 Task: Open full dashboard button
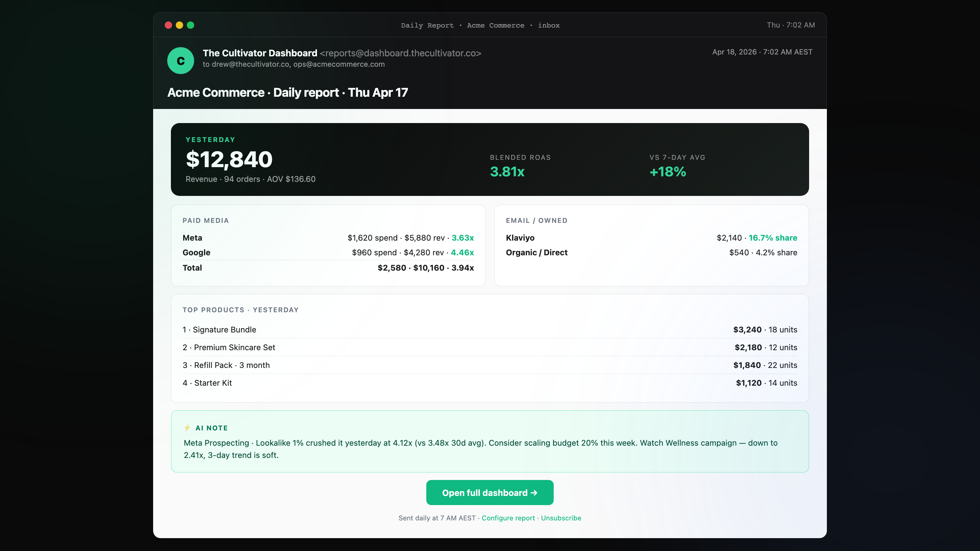point(490,493)
